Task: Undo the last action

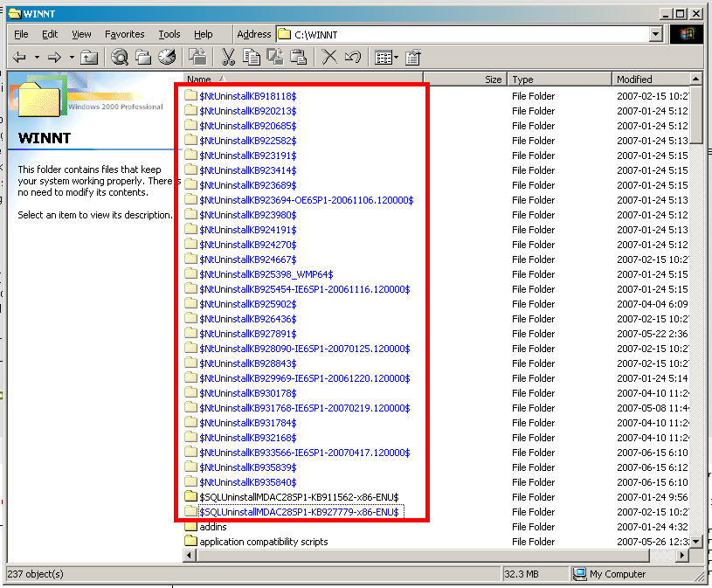Action: pos(353,57)
